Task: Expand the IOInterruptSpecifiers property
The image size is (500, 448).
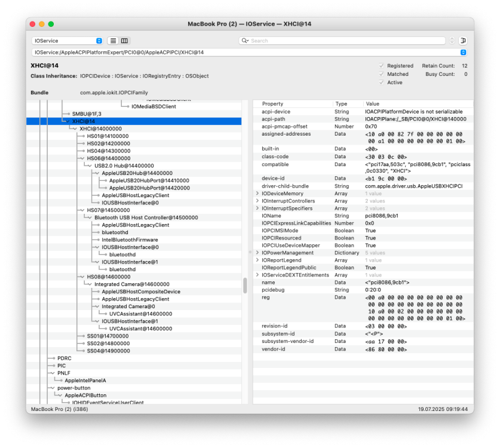Action: point(257,208)
